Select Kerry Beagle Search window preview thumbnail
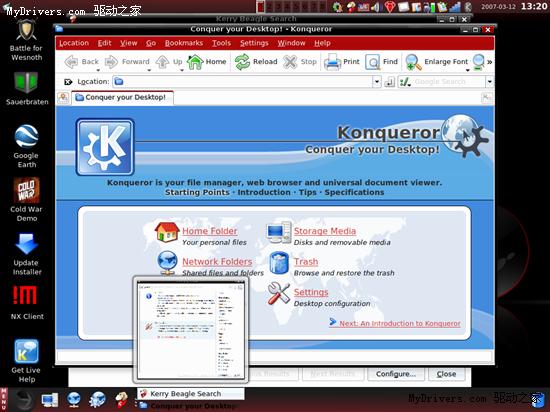This screenshot has width=550, height=412. [190, 329]
